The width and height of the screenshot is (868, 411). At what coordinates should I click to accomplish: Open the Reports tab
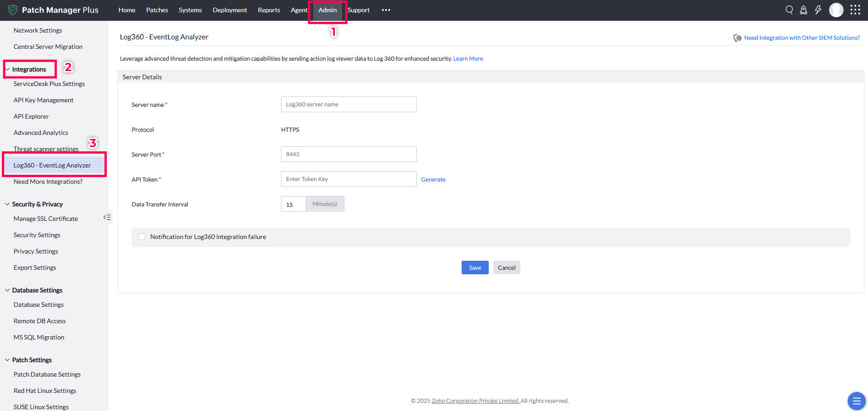[269, 10]
